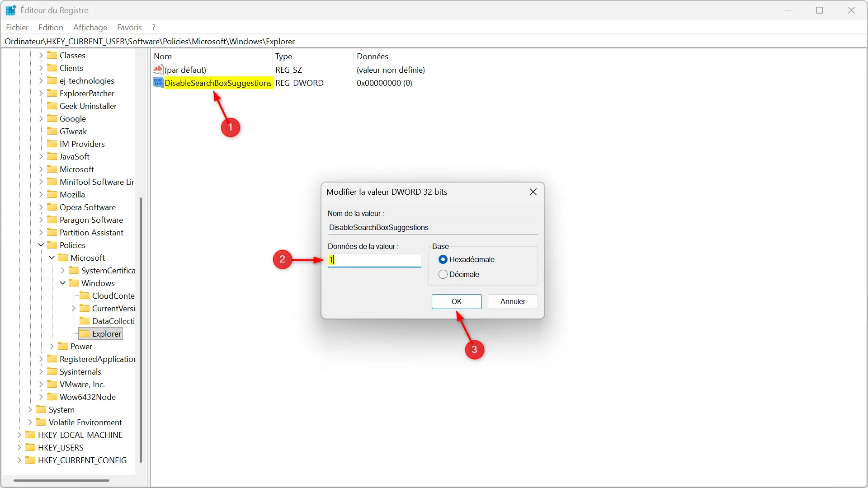868x488 pixels.
Task: Click the Données de la valeur input field
Action: (374, 260)
